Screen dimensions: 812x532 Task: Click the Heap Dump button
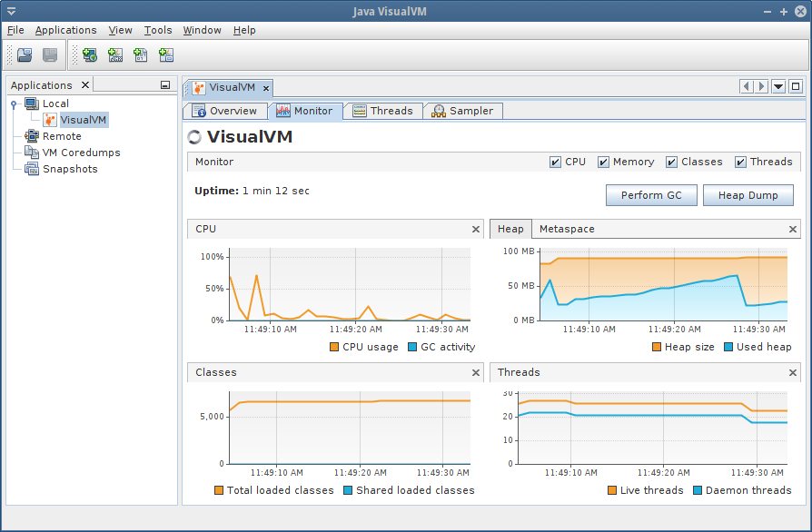[x=748, y=195]
